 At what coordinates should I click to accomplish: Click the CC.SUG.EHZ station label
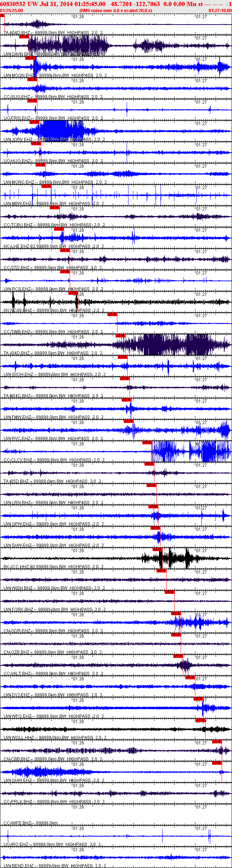[x=17, y=97]
